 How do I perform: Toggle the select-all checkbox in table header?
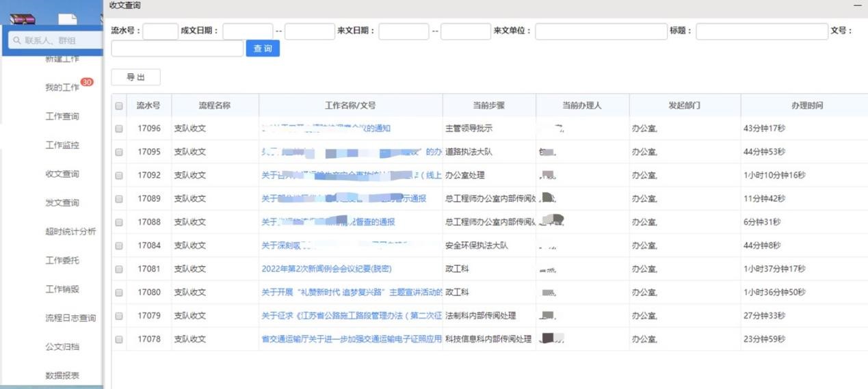119,106
